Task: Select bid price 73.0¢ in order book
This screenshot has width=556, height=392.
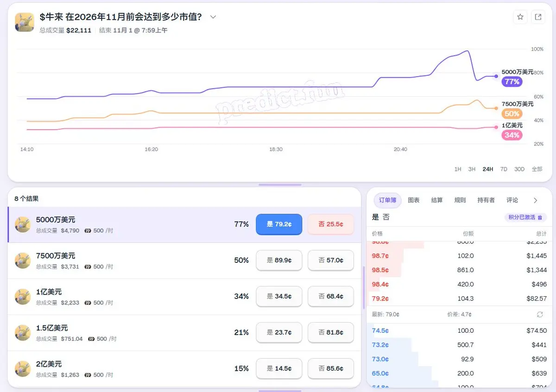Action: [x=380, y=359]
